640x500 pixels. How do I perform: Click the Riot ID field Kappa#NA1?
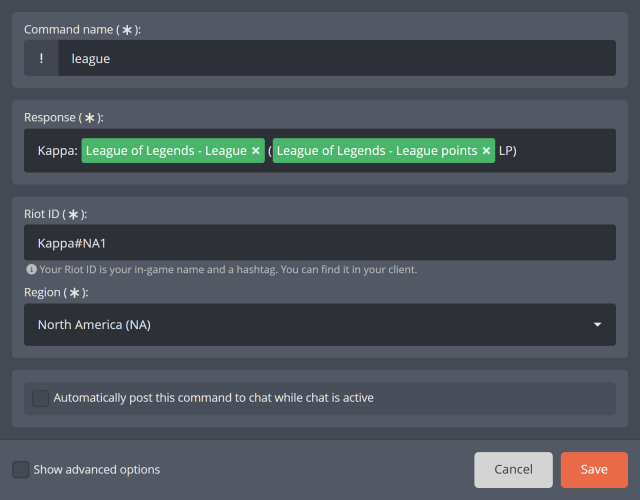[x=320, y=242]
